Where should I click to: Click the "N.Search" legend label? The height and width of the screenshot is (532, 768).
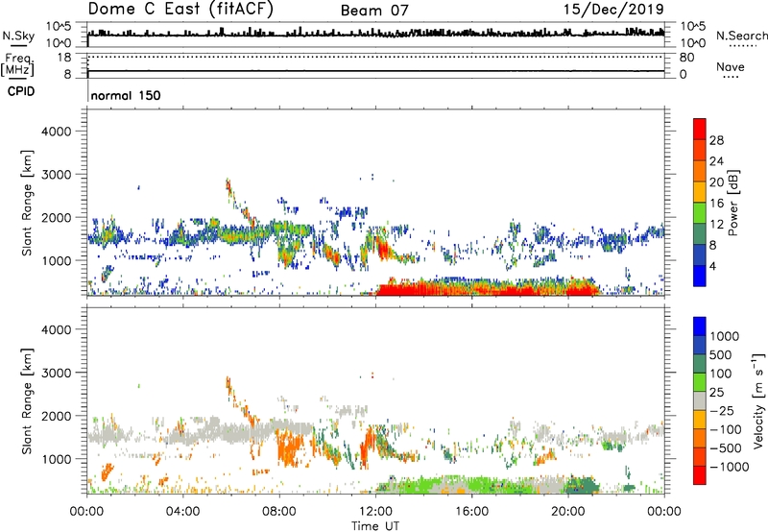(741, 36)
